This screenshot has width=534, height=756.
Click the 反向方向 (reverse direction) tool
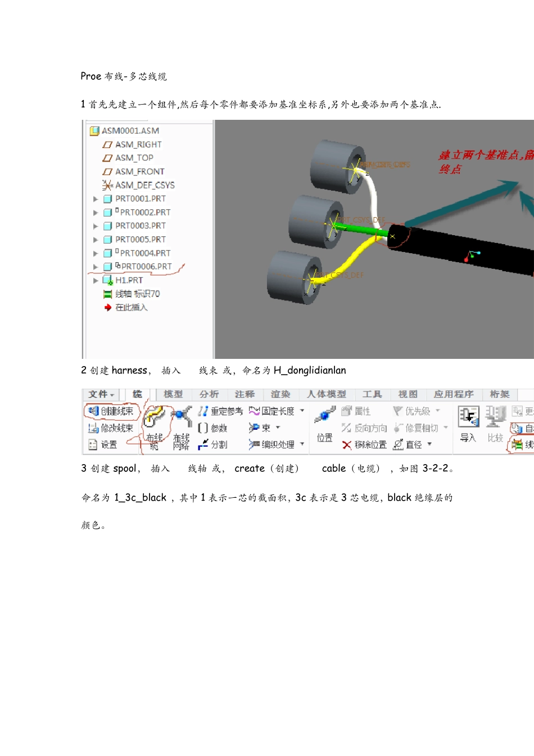click(364, 428)
